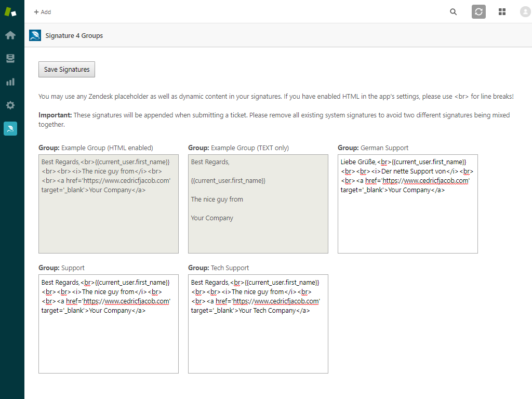The image size is (532, 399).
Task: Select the Signature 4 Groups sidebar icon
Action: tap(10, 129)
